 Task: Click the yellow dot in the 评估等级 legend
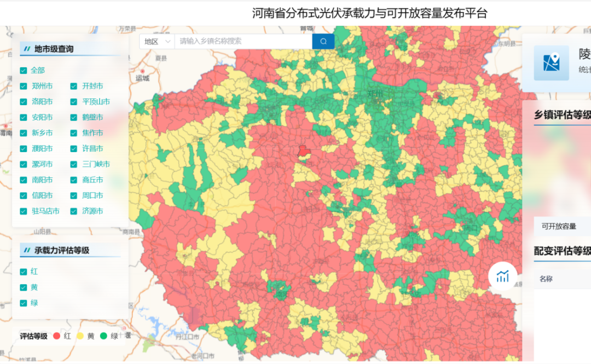click(79, 336)
